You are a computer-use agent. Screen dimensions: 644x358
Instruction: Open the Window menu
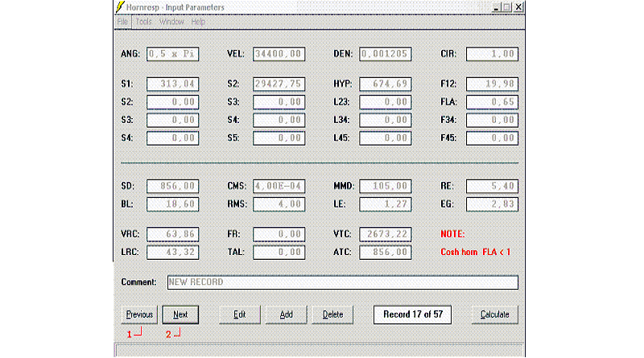171,22
